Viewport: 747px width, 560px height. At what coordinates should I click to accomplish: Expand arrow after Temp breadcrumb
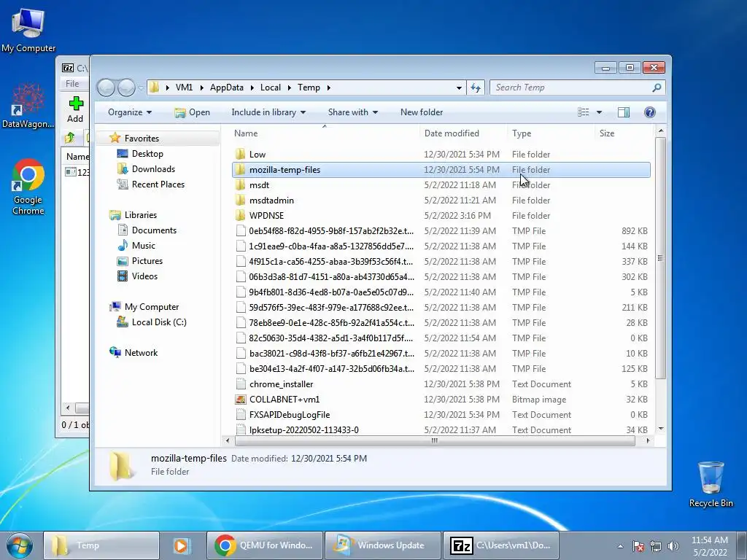pyautogui.click(x=329, y=87)
